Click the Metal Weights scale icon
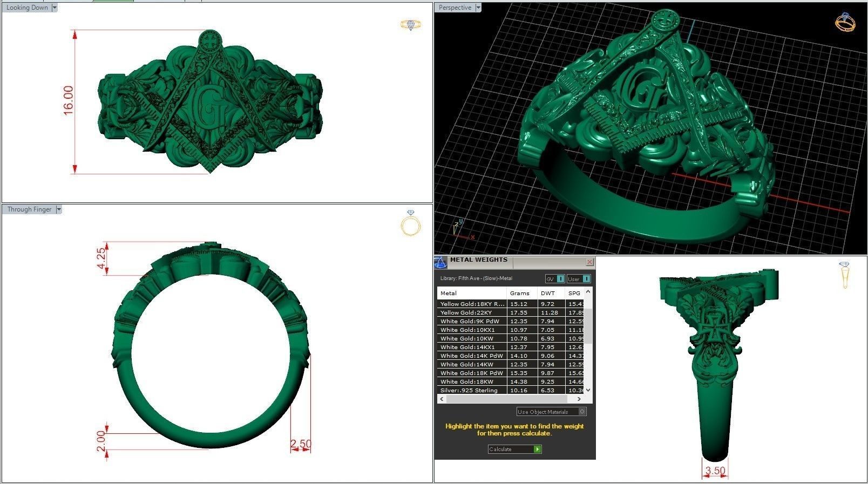This screenshot has height=484, width=868. point(440,262)
